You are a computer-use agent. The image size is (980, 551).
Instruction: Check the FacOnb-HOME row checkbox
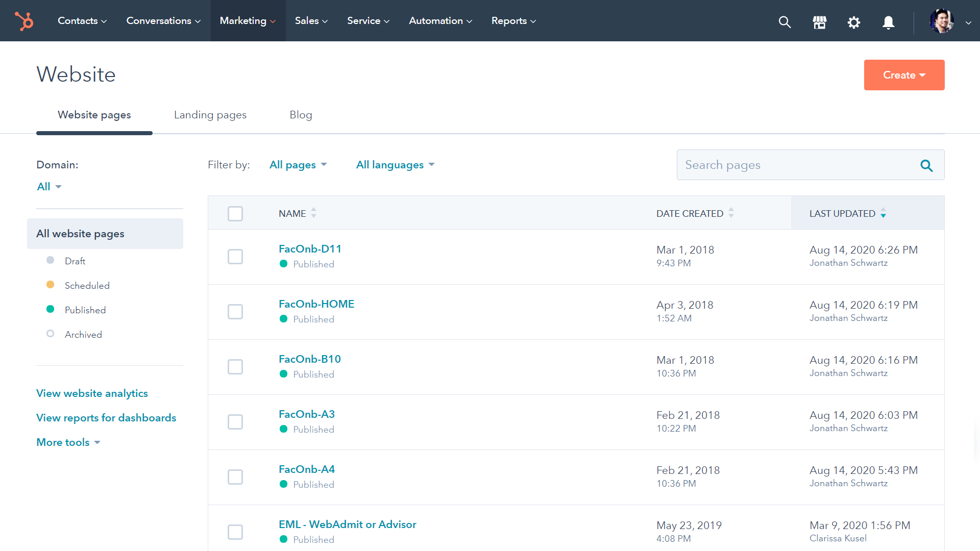click(235, 311)
